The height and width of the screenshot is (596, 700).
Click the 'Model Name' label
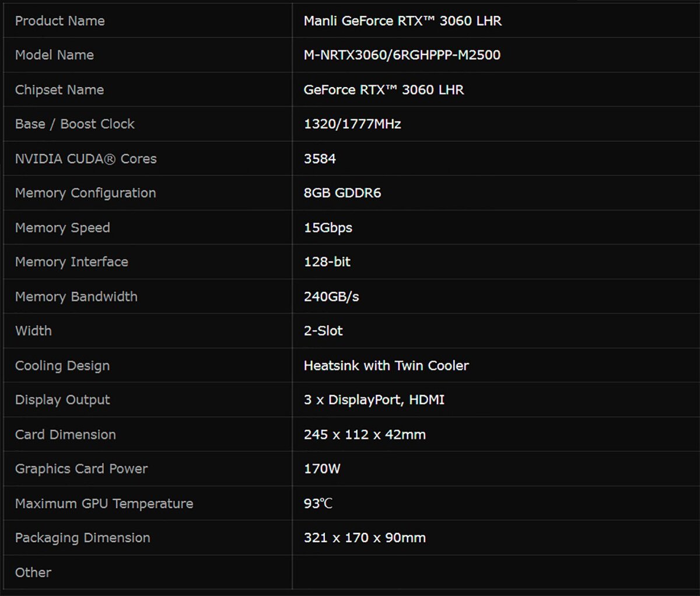(54, 55)
